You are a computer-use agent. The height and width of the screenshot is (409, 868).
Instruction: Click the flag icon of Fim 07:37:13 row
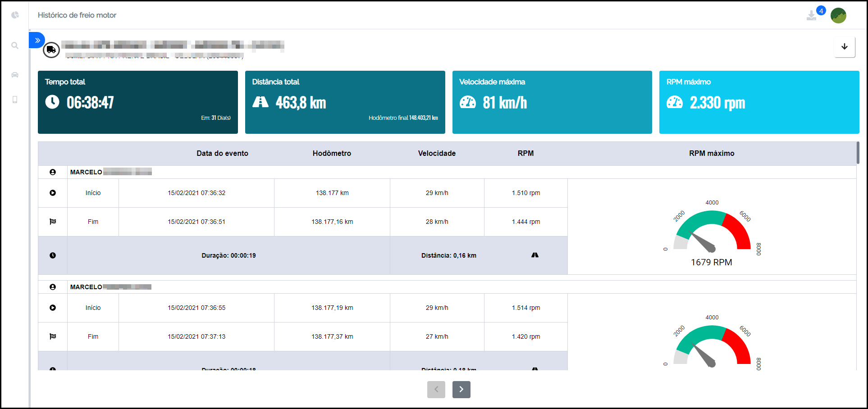(53, 336)
